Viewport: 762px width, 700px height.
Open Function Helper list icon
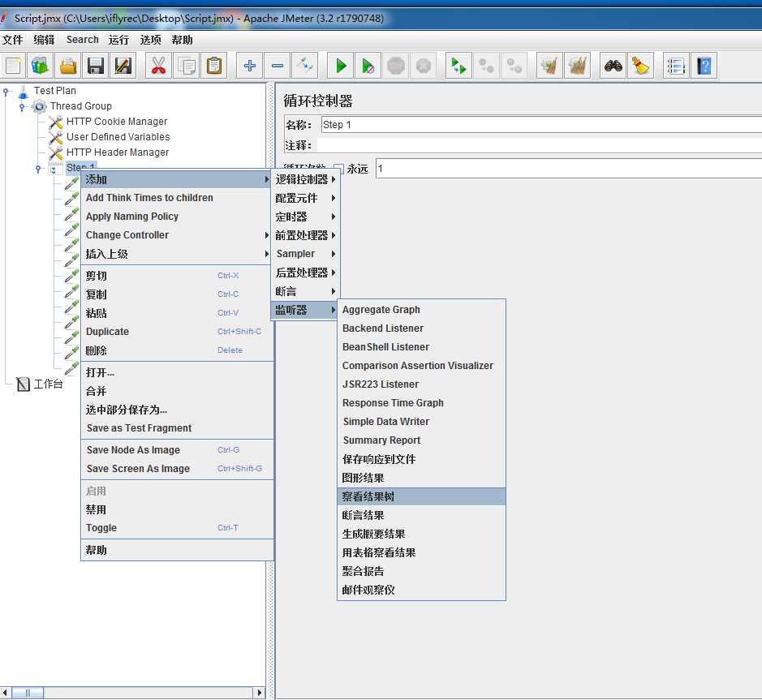click(x=676, y=66)
